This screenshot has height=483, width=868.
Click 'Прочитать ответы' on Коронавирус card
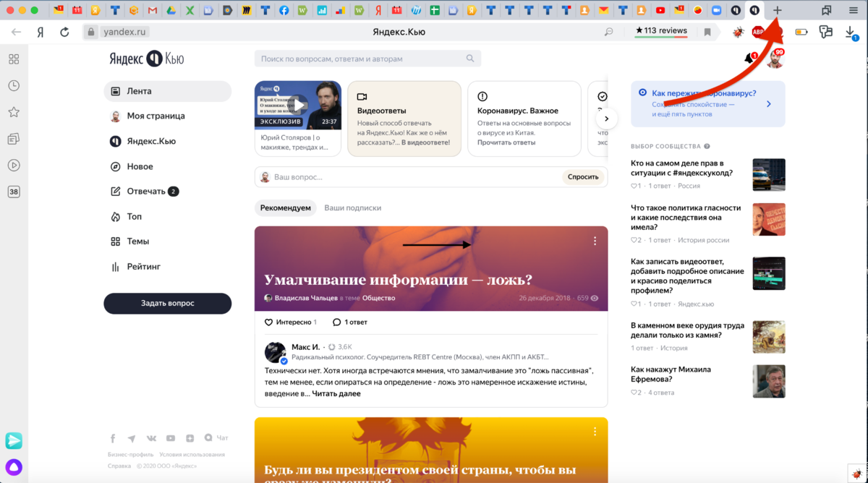[x=506, y=142]
